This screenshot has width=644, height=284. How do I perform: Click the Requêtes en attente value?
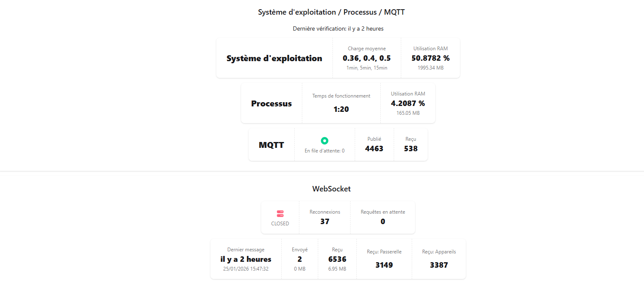pos(383,221)
